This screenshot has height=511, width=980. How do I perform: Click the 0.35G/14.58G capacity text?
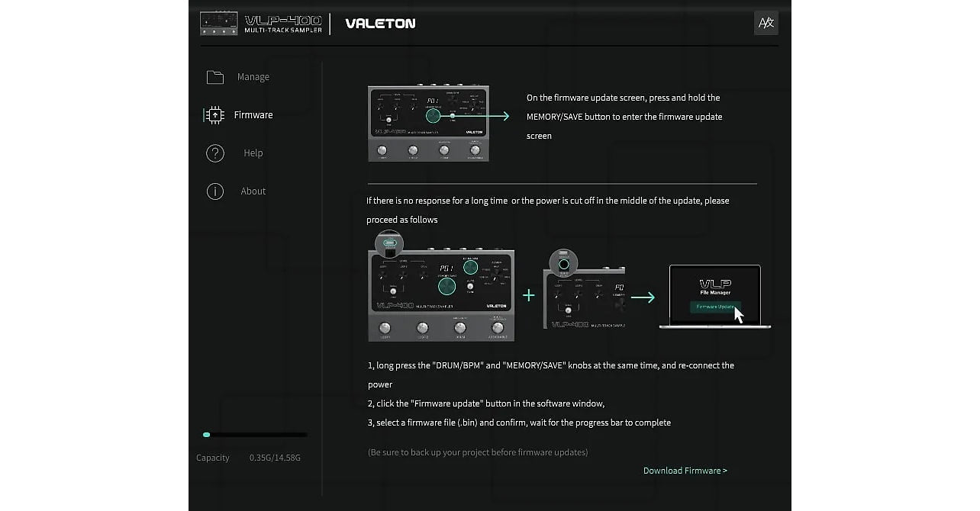[x=275, y=458]
